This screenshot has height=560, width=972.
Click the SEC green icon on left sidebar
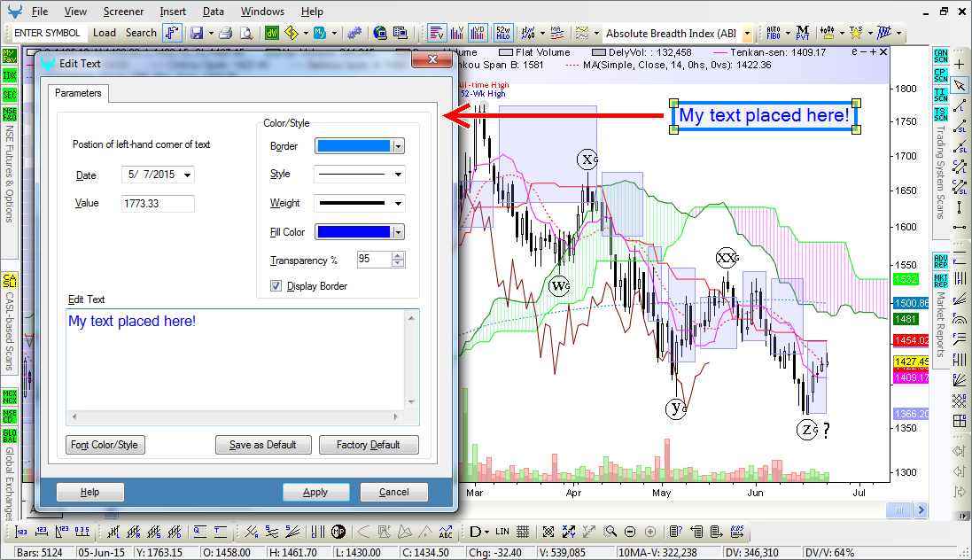[9, 95]
